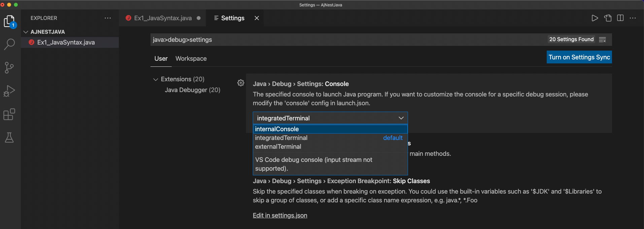The width and height of the screenshot is (644, 229).
Task: Open the Explorer view icon
Action: tap(9, 21)
